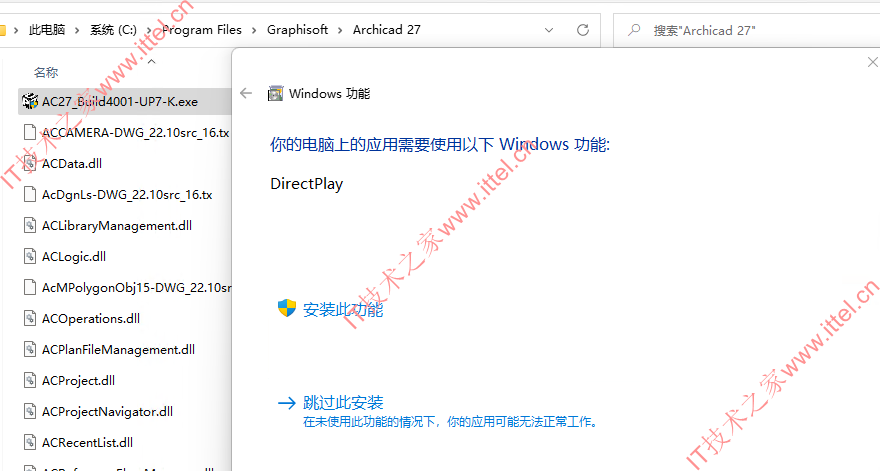Click the ACLibraryManagement.dll file icon
Screen dimensions: 880x471
pos(30,225)
